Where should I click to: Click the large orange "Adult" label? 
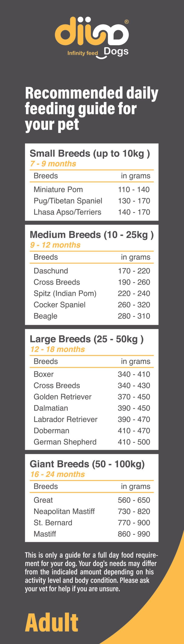(x=52, y=623)
